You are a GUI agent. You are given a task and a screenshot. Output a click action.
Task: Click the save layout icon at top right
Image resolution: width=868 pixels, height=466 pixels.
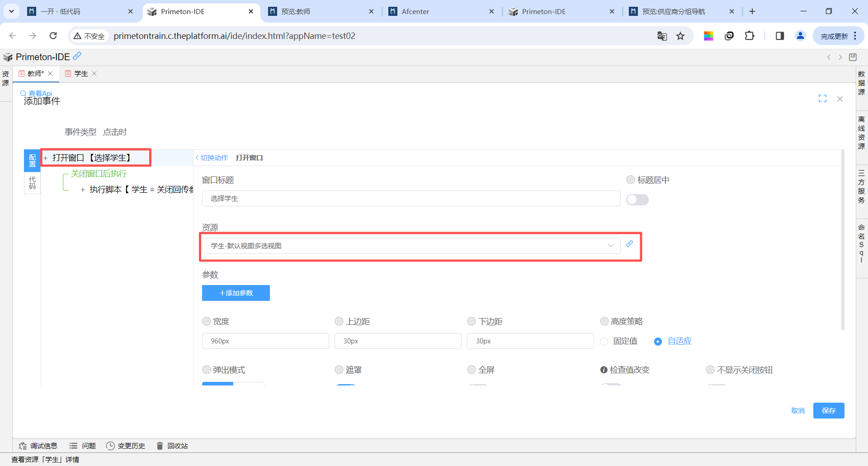(853, 57)
